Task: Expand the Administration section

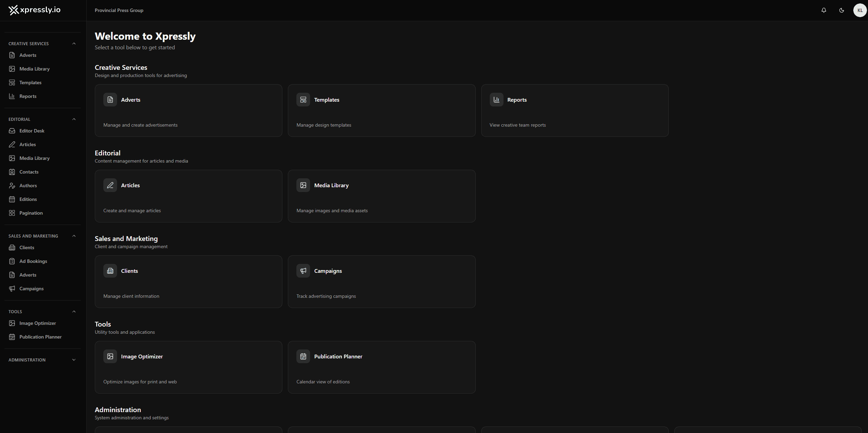Action: tap(74, 360)
